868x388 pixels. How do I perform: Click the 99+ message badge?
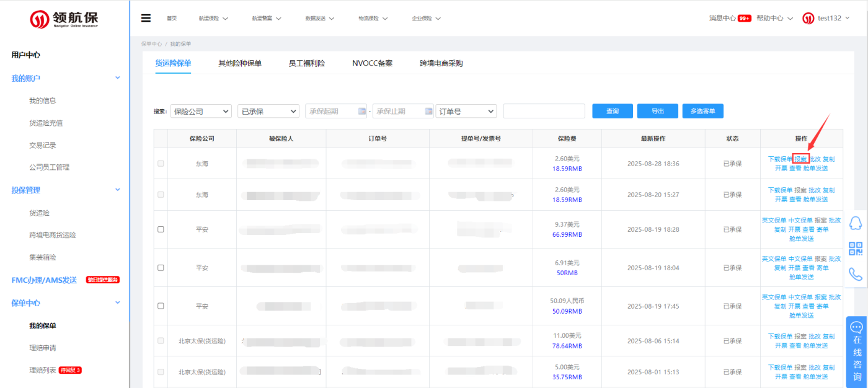(745, 19)
